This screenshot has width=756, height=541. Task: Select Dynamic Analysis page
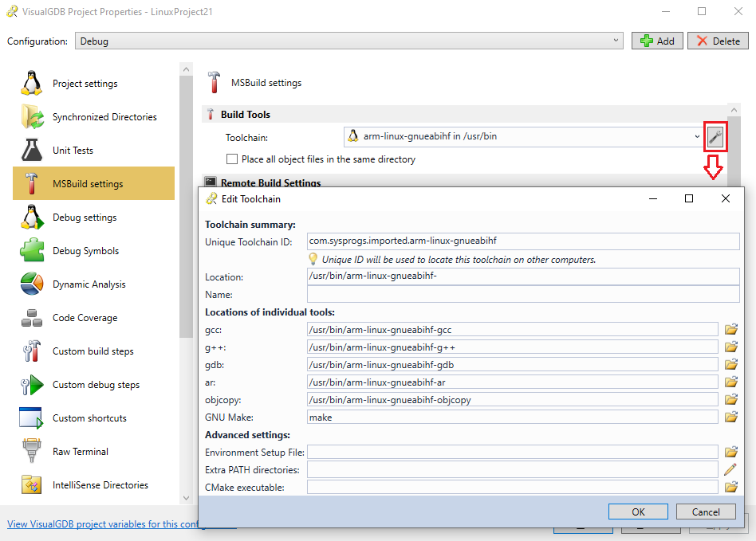click(x=93, y=284)
